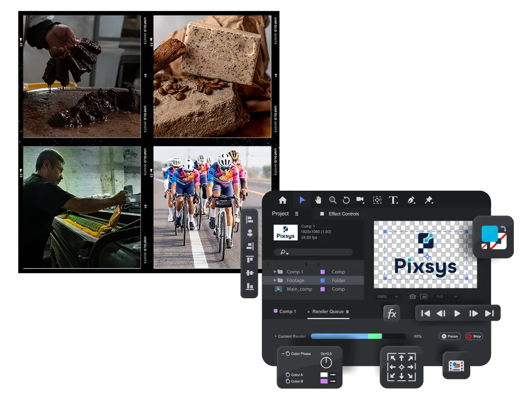Select the Zoom magnifier tool
The width and height of the screenshot is (532, 399).
(332, 200)
